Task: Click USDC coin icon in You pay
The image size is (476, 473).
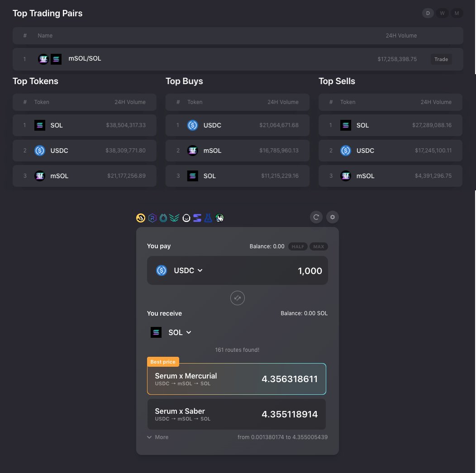Action: pyautogui.click(x=162, y=270)
